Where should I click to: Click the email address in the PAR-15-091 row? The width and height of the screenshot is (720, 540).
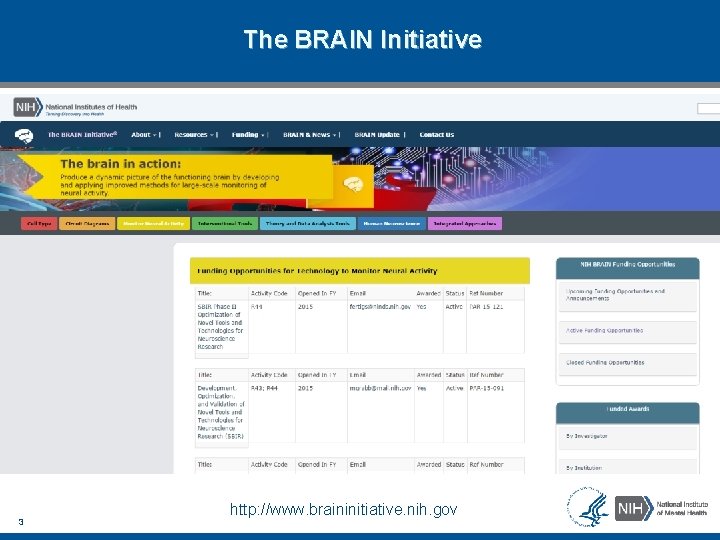(380, 388)
